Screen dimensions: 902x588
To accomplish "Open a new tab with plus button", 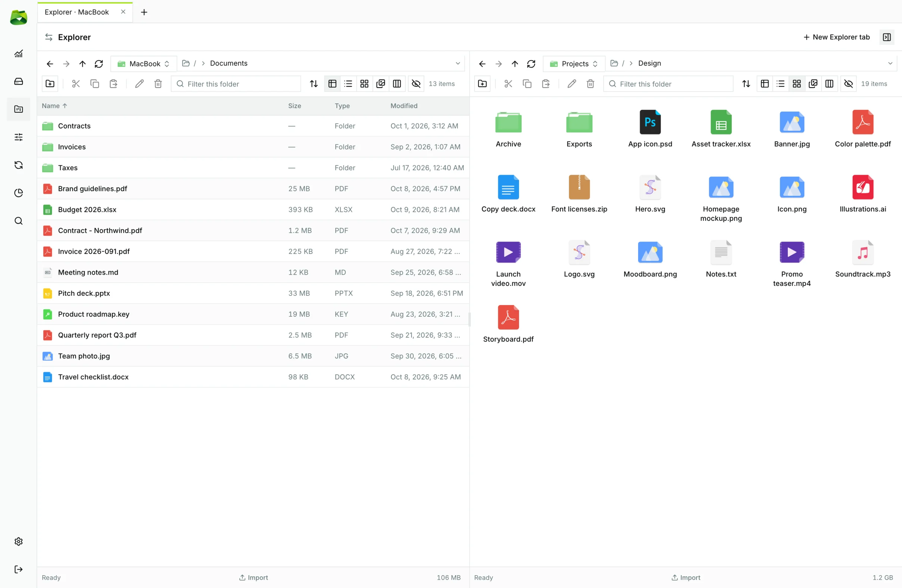I will [x=144, y=12].
